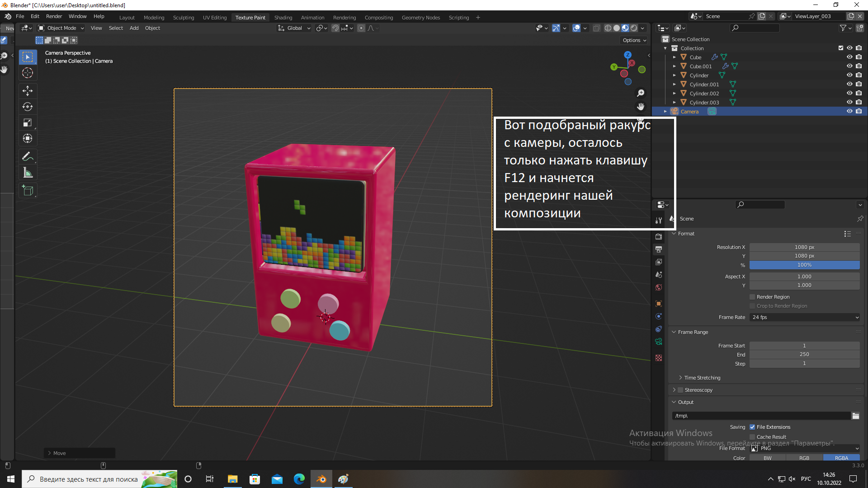Open the Render menu
This screenshot has width=868, height=488.
[54, 16]
